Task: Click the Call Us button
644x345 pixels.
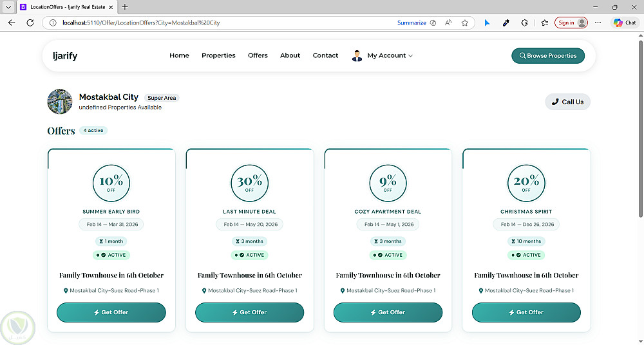Action: [x=567, y=102]
